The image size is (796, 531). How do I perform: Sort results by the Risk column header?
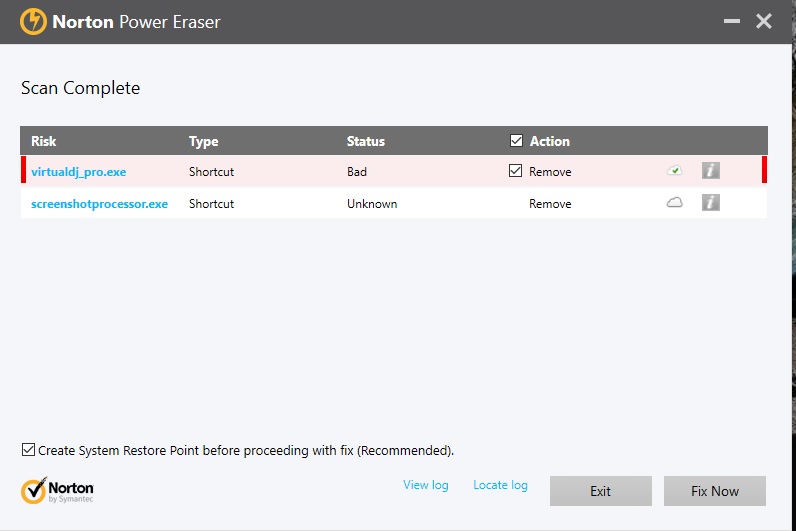click(x=44, y=141)
